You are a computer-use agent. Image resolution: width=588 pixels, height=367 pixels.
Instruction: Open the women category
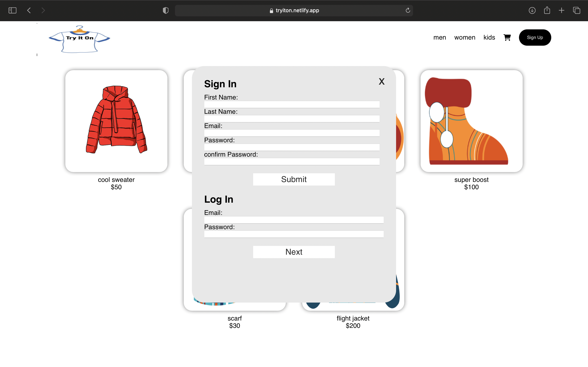click(464, 37)
